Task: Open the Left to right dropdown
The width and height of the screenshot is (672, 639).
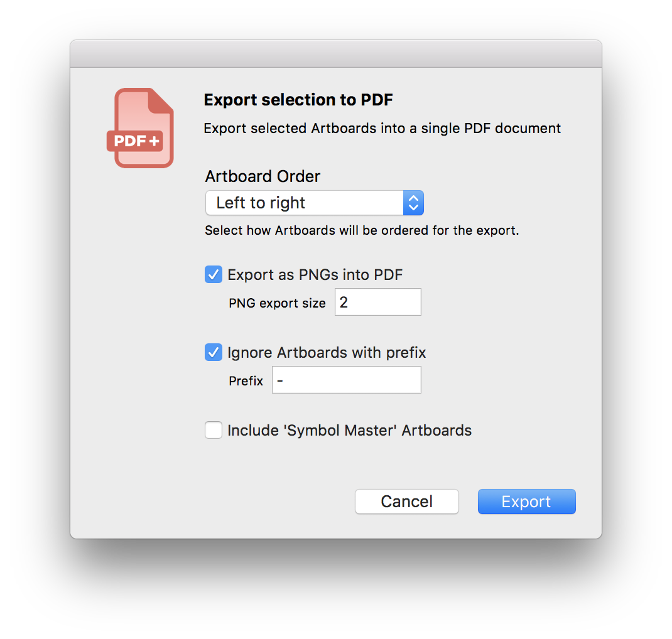Action: tap(315, 203)
